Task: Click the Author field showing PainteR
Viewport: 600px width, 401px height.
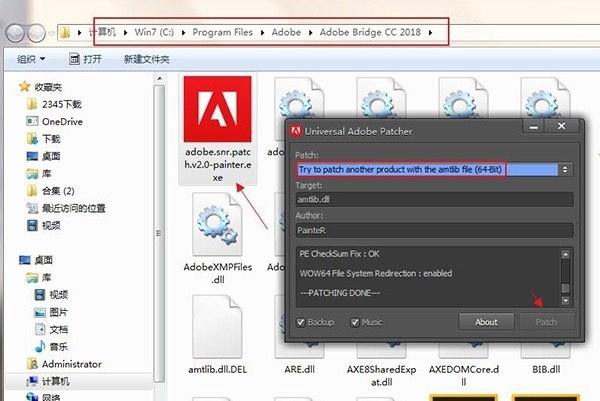Action: 434,230
